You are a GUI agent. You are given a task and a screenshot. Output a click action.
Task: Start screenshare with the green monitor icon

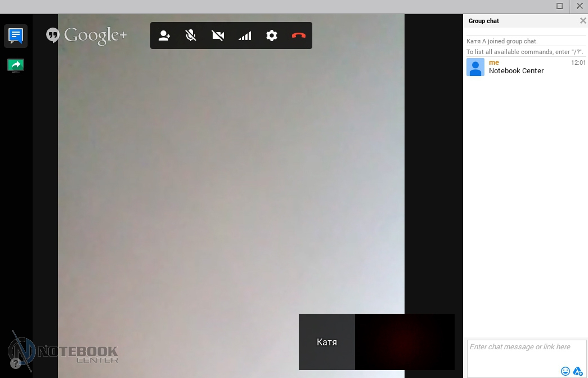16,65
